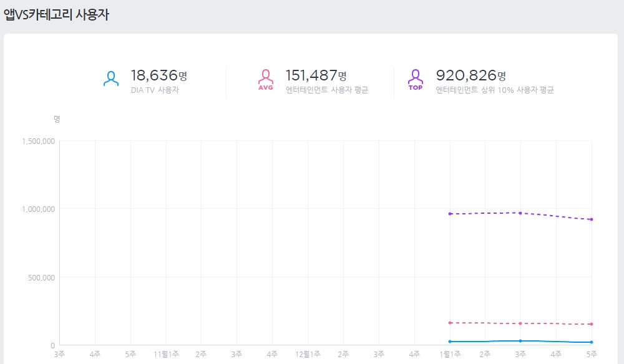Click the 1월1주 x-axis label

point(450,354)
